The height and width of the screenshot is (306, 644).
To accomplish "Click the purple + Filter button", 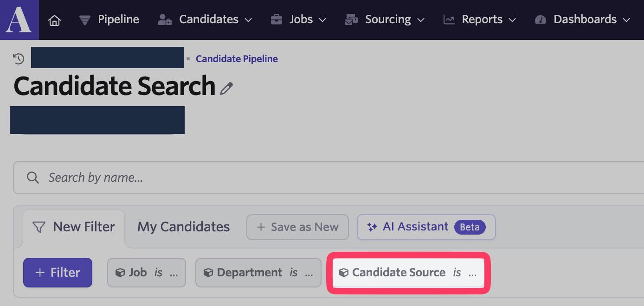I will point(58,273).
